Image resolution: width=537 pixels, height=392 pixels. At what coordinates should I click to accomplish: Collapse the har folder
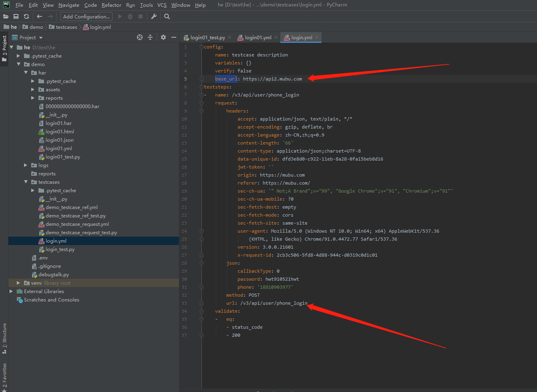click(x=26, y=72)
